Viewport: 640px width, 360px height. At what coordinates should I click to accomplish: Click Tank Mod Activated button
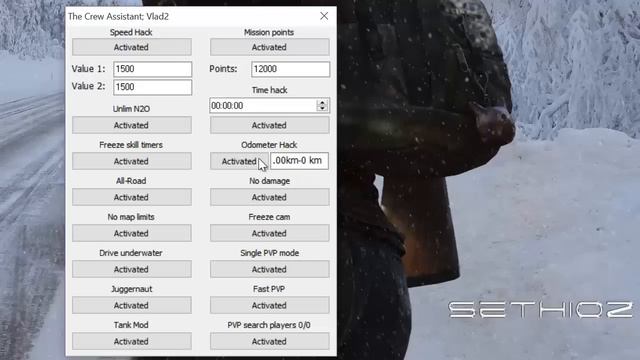click(x=132, y=341)
